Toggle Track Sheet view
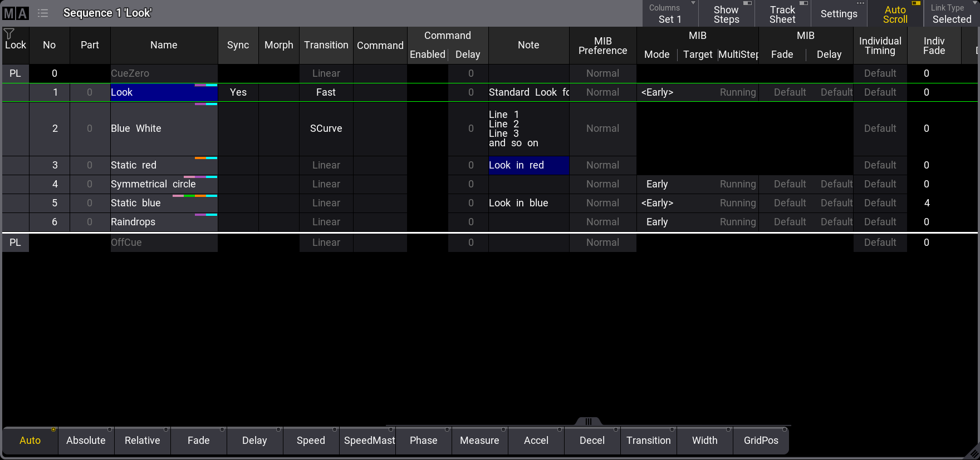980x460 pixels. coord(782,14)
